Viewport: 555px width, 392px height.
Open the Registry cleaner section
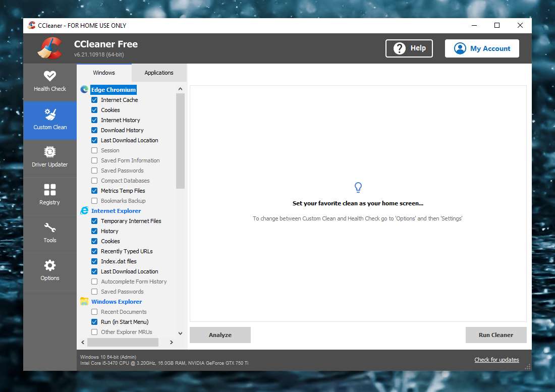pyautogui.click(x=50, y=195)
